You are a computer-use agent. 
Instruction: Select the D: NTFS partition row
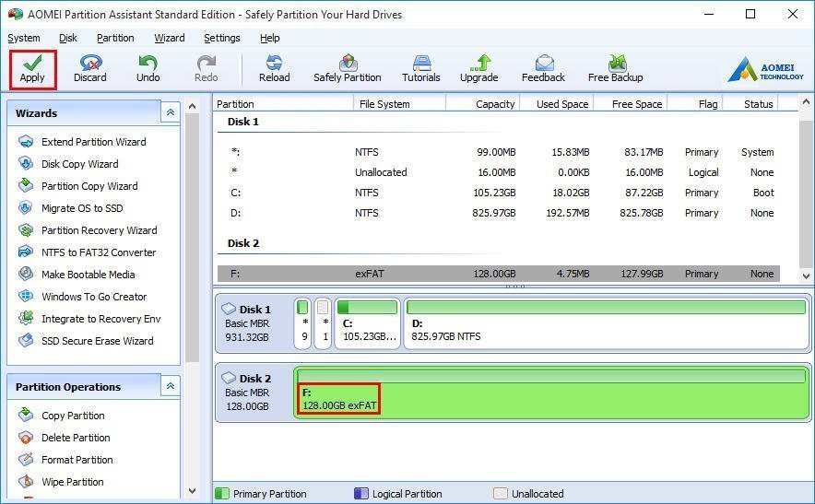499,213
